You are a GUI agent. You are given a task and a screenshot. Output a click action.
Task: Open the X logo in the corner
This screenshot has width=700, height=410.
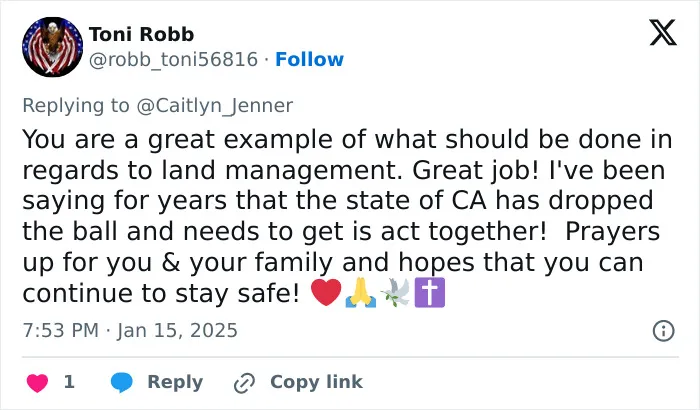[x=663, y=32]
